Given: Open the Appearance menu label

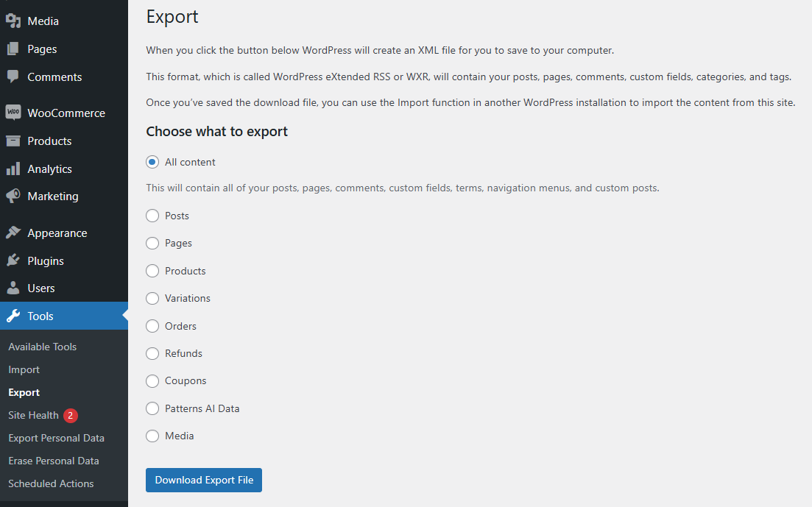Looking at the screenshot, I should click(57, 233).
